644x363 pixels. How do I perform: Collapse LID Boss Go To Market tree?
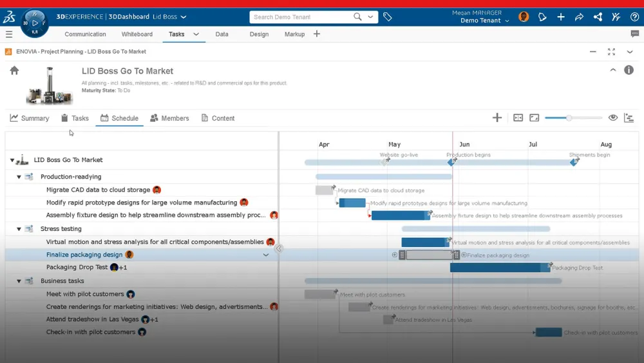coord(12,160)
